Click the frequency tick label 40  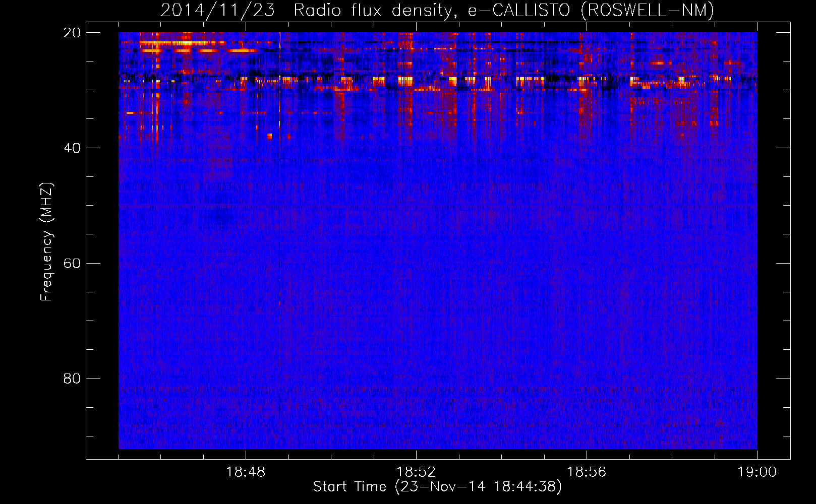point(72,148)
